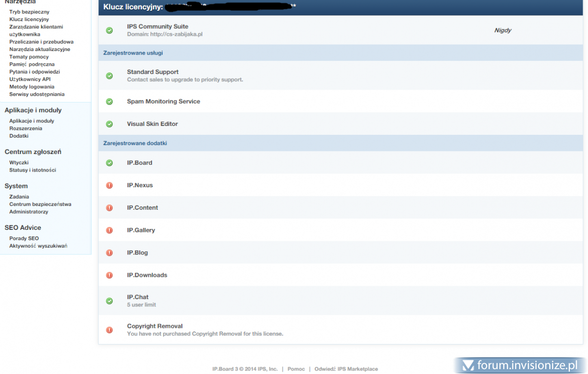Click the red alert icon next to IP.Gallery
The width and height of the screenshot is (588, 374).
pos(109,230)
